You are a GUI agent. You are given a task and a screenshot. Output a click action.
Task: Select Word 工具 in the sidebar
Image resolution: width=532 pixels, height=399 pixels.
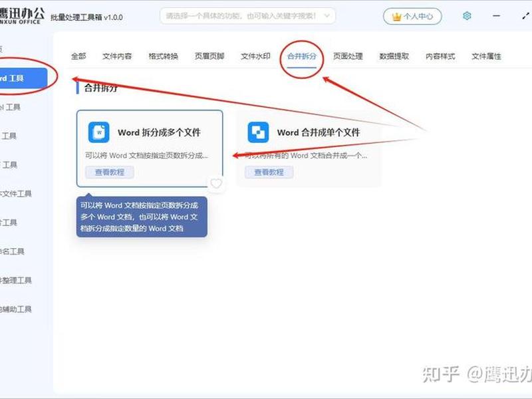(x=23, y=78)
